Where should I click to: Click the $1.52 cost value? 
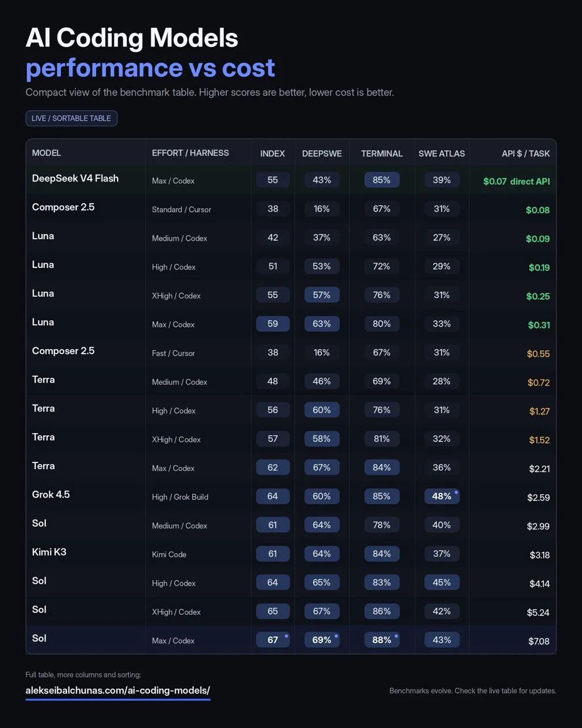[x=539, y=440]
